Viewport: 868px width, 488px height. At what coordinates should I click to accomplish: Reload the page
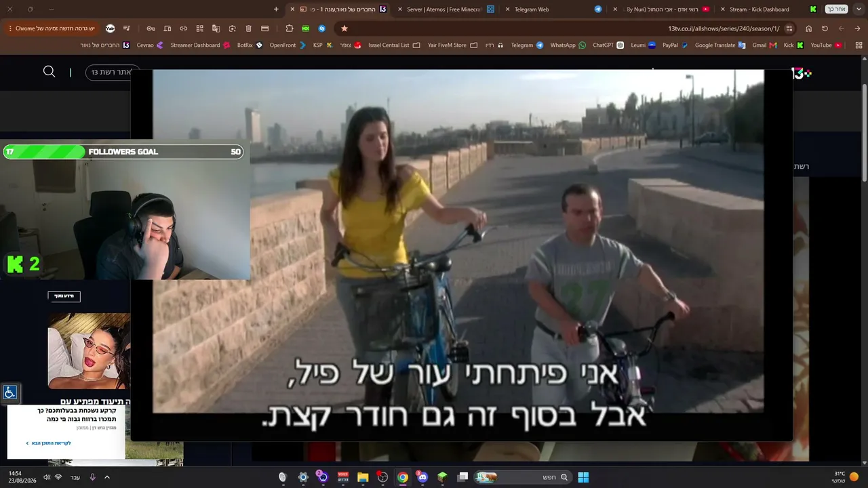[x=825, y=28]
